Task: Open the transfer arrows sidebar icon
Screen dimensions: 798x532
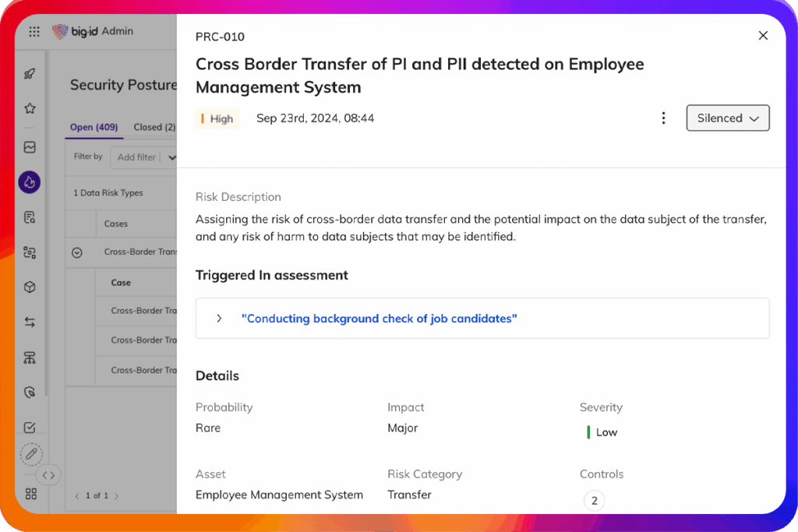Action: [x=30, y=322]
